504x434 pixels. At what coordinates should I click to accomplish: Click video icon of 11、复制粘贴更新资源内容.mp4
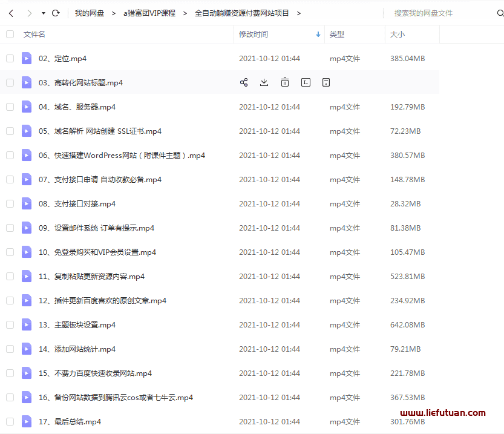pos(27,276)
